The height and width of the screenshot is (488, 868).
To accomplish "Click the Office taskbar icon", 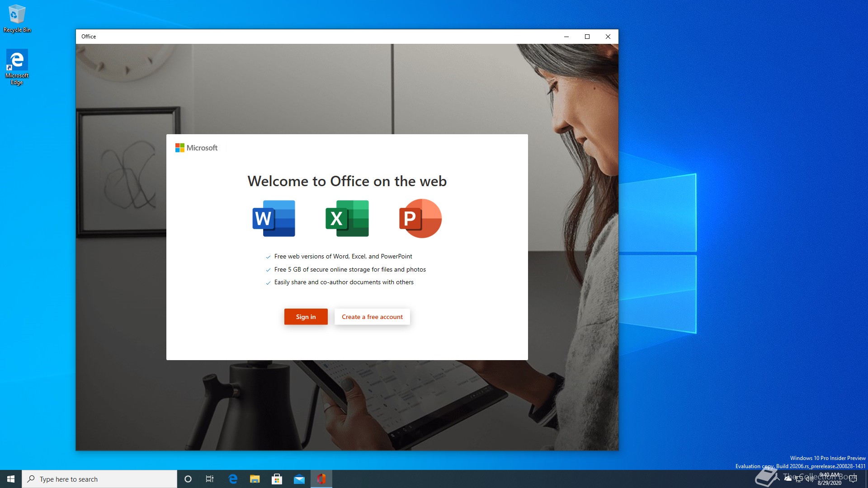I will 321,479.
